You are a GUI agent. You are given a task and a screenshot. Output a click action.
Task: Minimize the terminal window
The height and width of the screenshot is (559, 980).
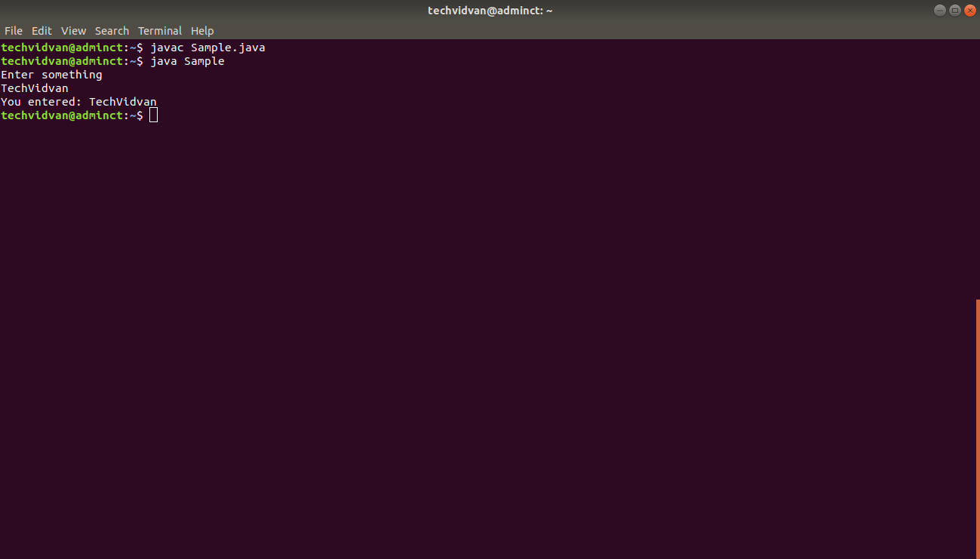click(x=939, y=11)
